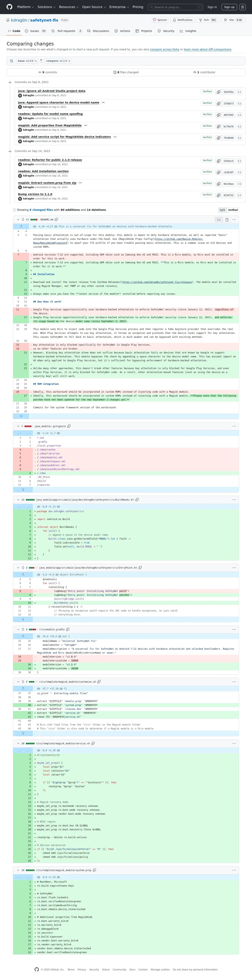
Task: Copy full SHA for commit 482f045
Action: point(218,115)
